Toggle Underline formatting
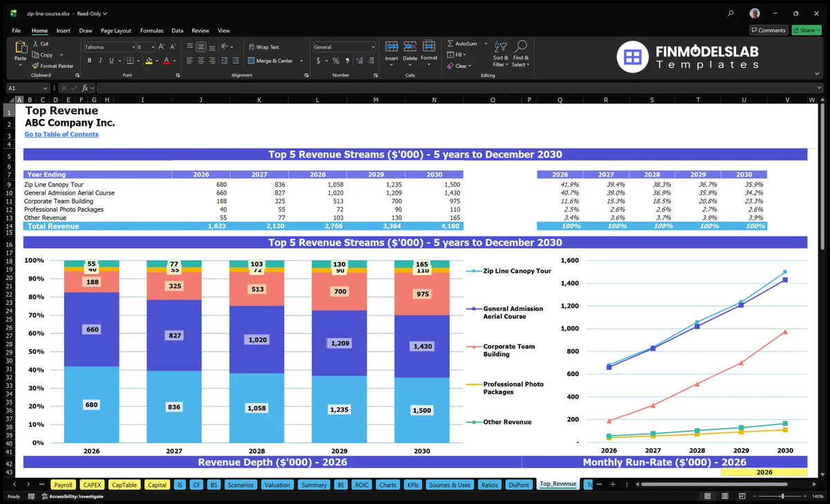Screen dimensions: 830x504 [112, 61]
